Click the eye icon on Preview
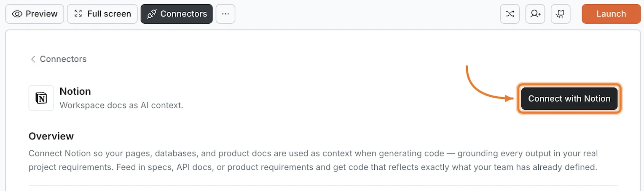 click(x=17, y=14)
